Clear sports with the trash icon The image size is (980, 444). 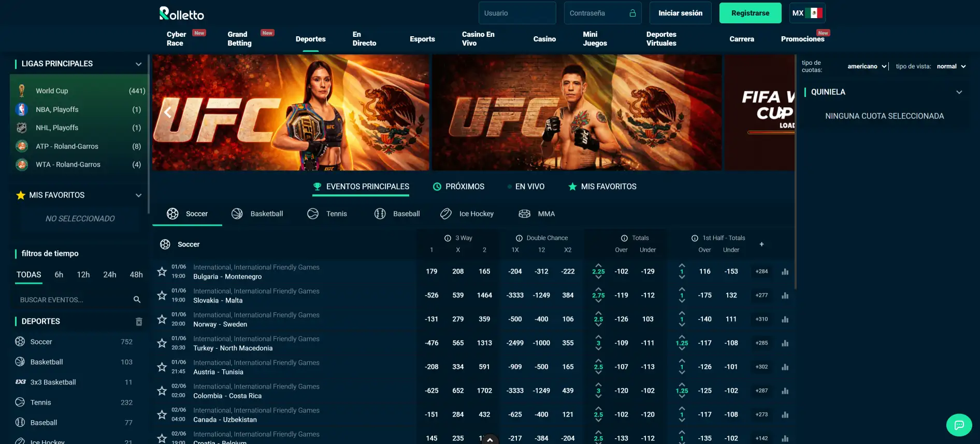[139, 322]
